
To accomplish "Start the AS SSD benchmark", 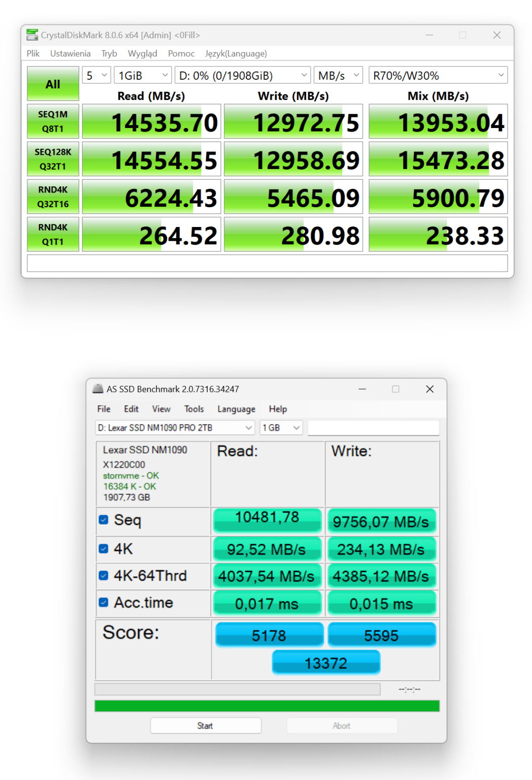I will pyautogui.click(x=205, y=725).
